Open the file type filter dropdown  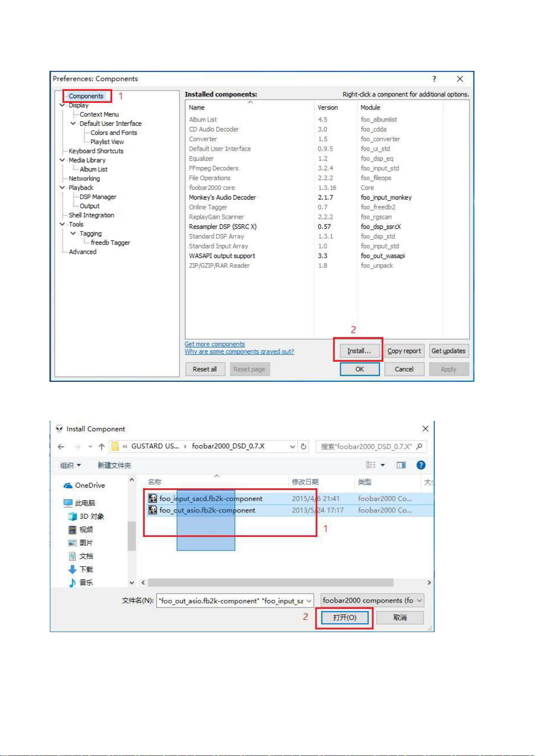[372, 600]
